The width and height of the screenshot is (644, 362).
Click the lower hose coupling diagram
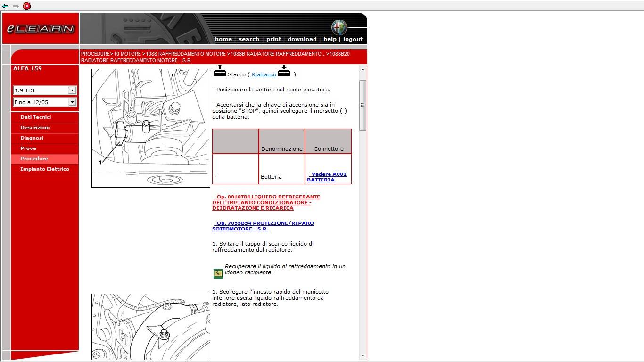(x=151, y=327)
